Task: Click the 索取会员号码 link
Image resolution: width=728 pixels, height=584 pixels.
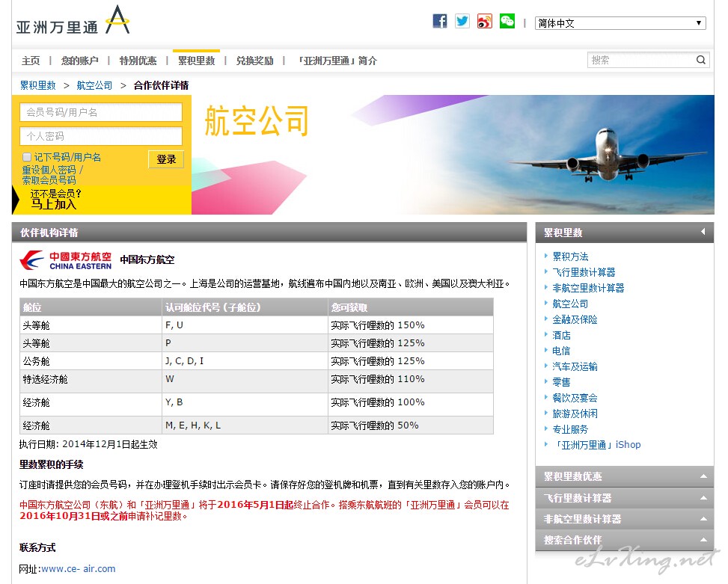Action: point(49,180)
